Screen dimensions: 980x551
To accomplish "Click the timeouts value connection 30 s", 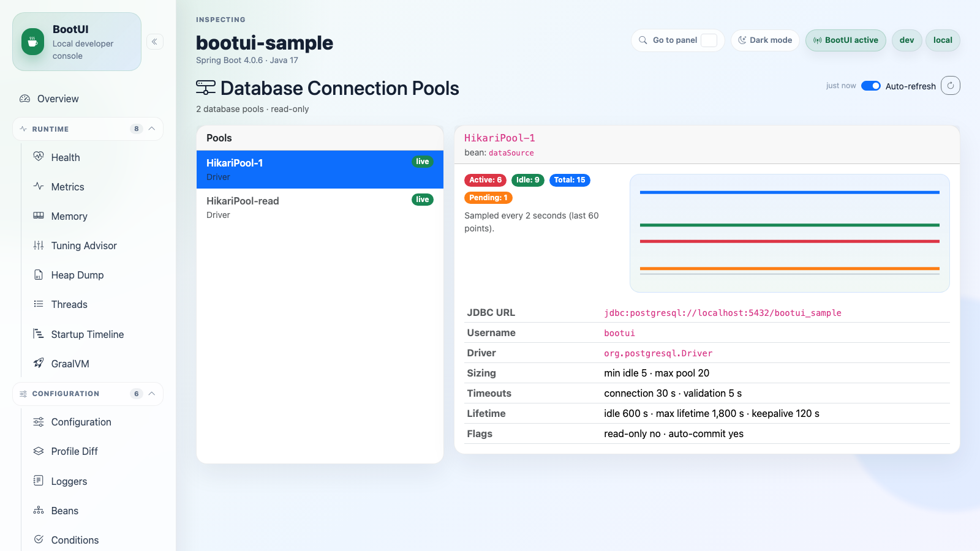I will 640,393.
